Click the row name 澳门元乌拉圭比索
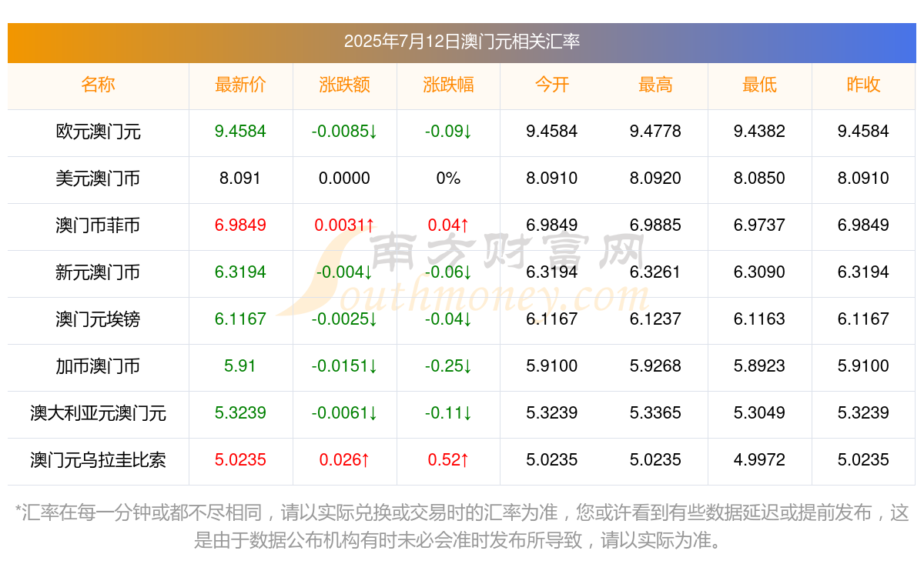Viewport: 924px width, 564px height. point(98,460)
